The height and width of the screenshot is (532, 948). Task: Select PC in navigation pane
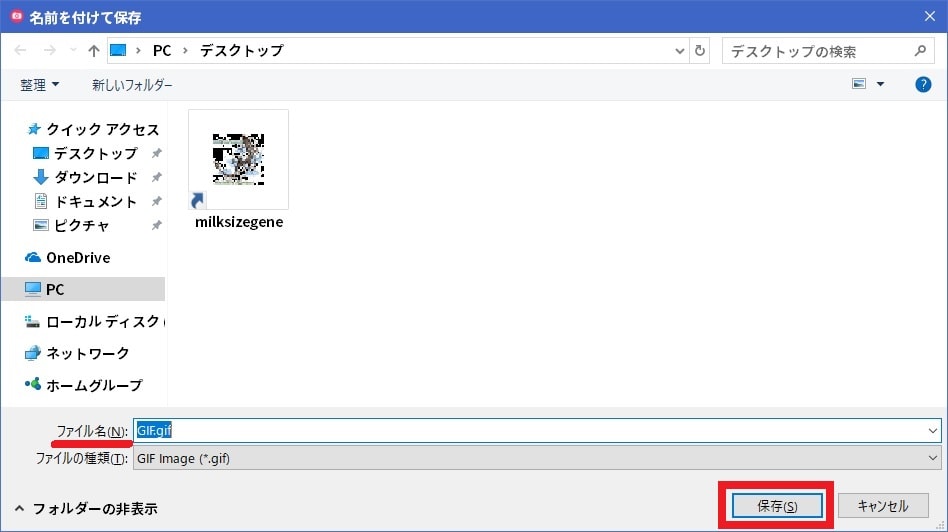(x=83, y=289)
